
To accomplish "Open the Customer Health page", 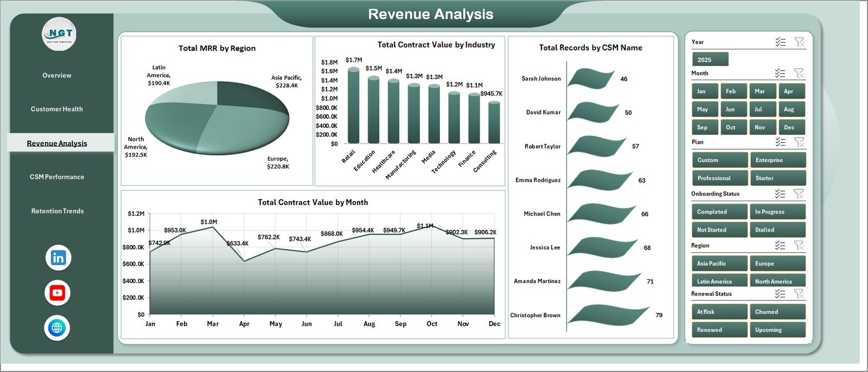I will coord(57,109).
